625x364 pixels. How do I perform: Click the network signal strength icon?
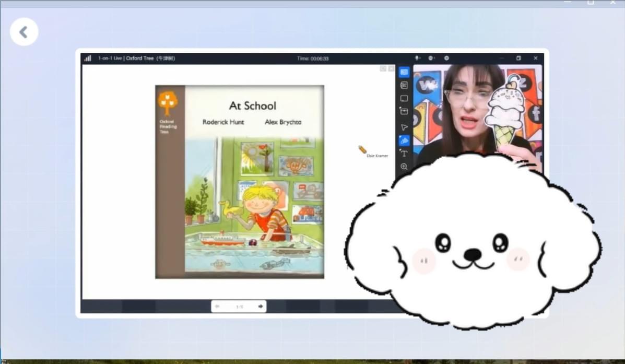87,58
